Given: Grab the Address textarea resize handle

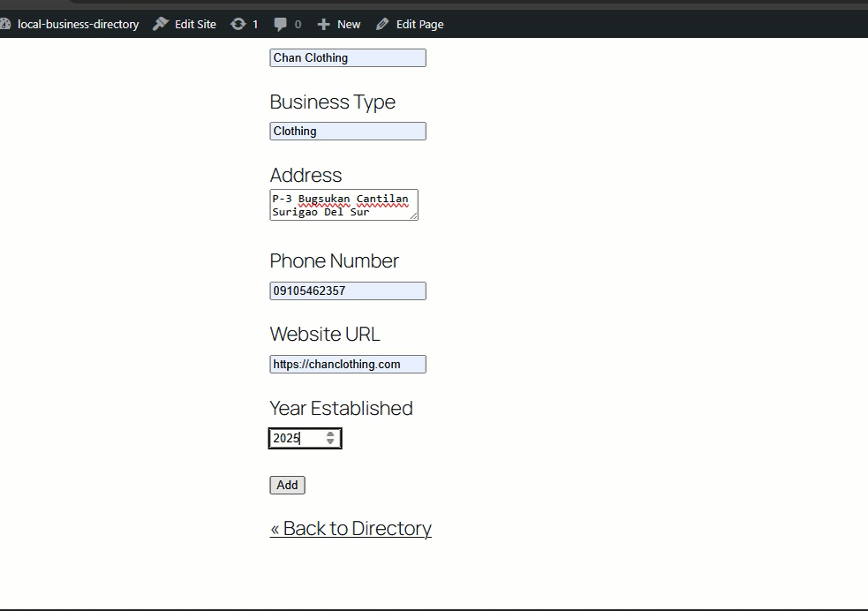Looking at the screenshot, I should pyautogui.click(x=413, y=215).
